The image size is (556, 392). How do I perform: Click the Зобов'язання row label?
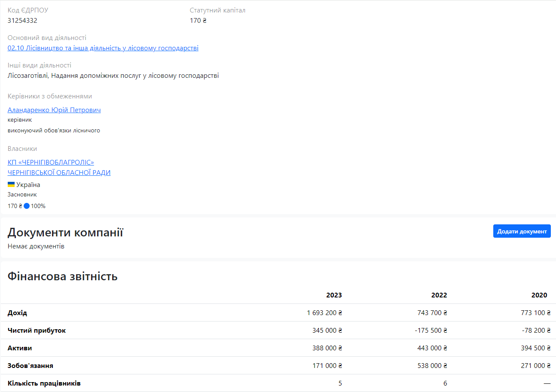point(31,365)
